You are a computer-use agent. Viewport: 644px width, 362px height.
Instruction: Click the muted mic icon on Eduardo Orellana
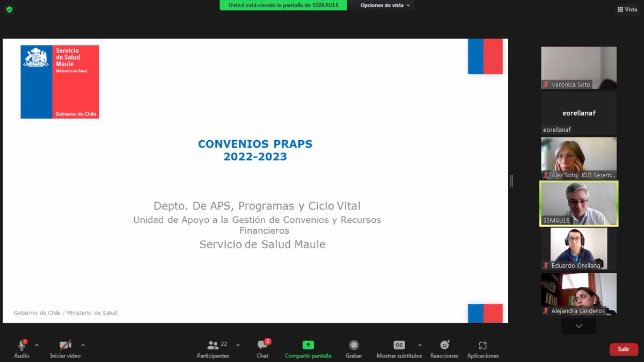[546, 265]
